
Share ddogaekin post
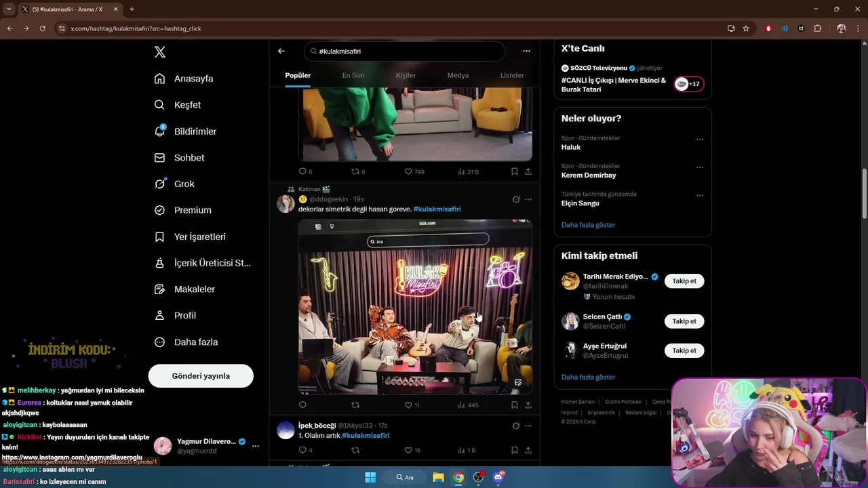click(x=528, y=405)
